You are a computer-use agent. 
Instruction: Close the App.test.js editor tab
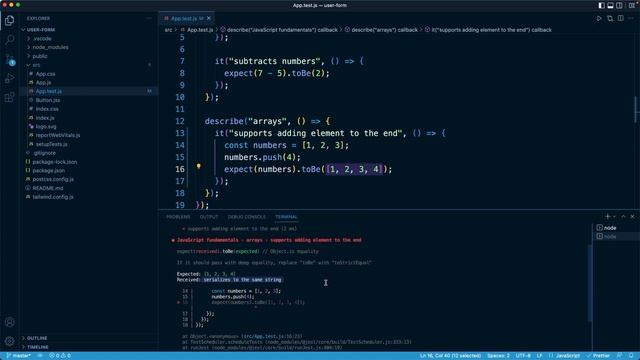pos(209,18)
